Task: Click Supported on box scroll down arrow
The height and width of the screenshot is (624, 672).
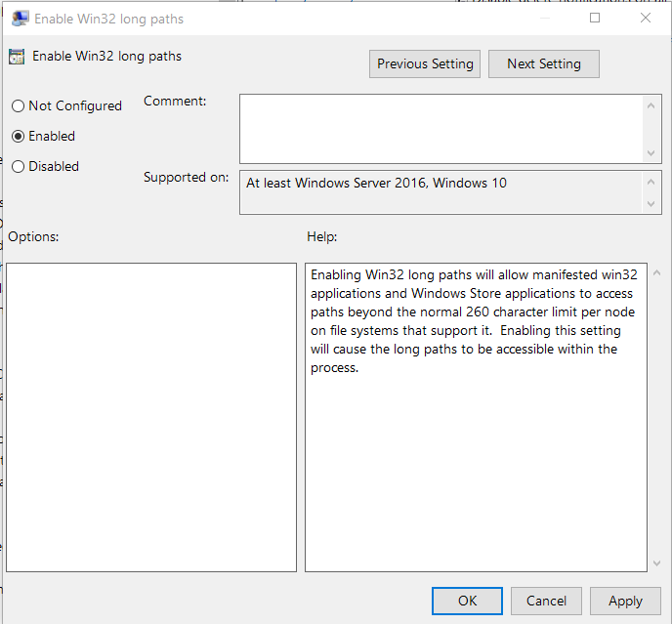Action: 651,203
